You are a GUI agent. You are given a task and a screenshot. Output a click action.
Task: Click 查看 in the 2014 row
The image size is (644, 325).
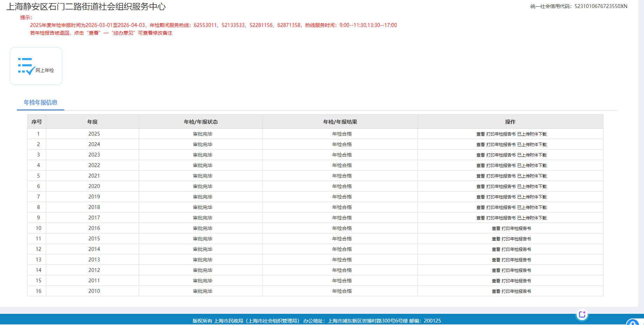[x=496, y=250]
